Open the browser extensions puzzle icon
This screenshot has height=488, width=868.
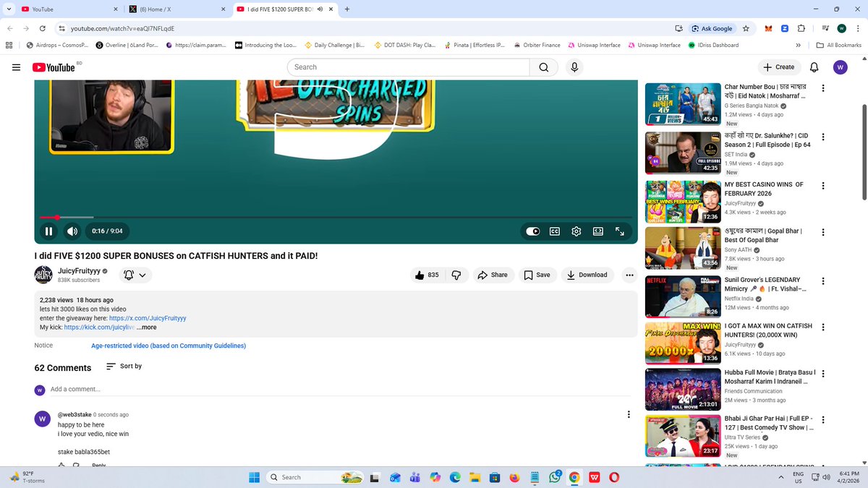(801, 28)
